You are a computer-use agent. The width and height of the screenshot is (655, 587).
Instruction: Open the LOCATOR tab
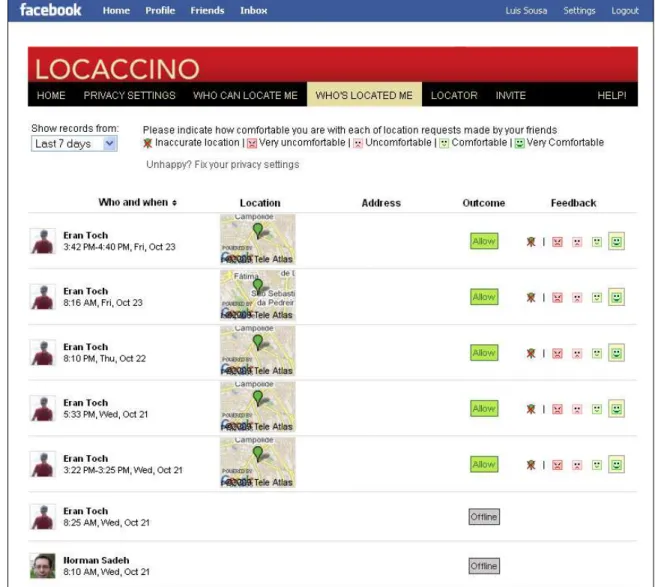454,95
